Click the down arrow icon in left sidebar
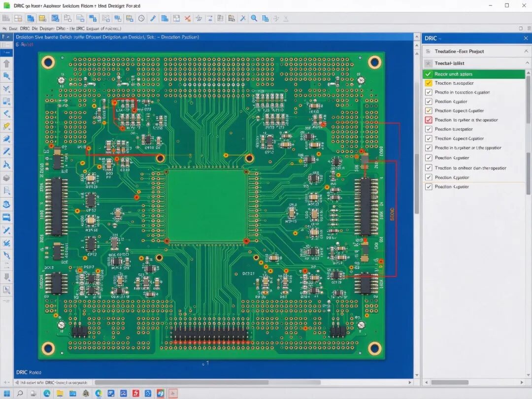The image size is (532, 399). pyautogui.click(x=6, y=277)
